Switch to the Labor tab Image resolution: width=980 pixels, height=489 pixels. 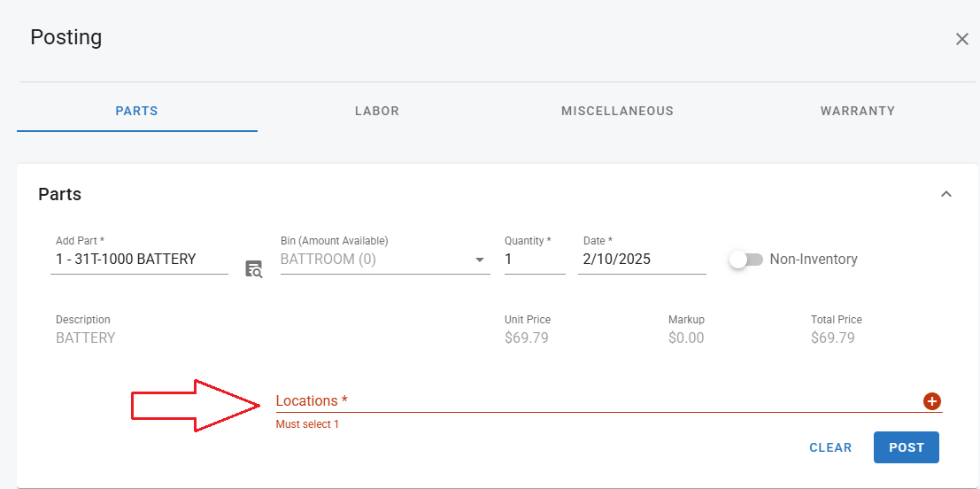pos(377,112)
